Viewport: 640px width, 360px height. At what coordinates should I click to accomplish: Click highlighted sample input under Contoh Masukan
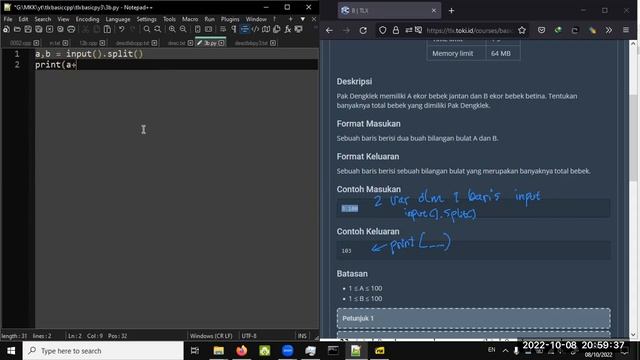pos(350,209)
